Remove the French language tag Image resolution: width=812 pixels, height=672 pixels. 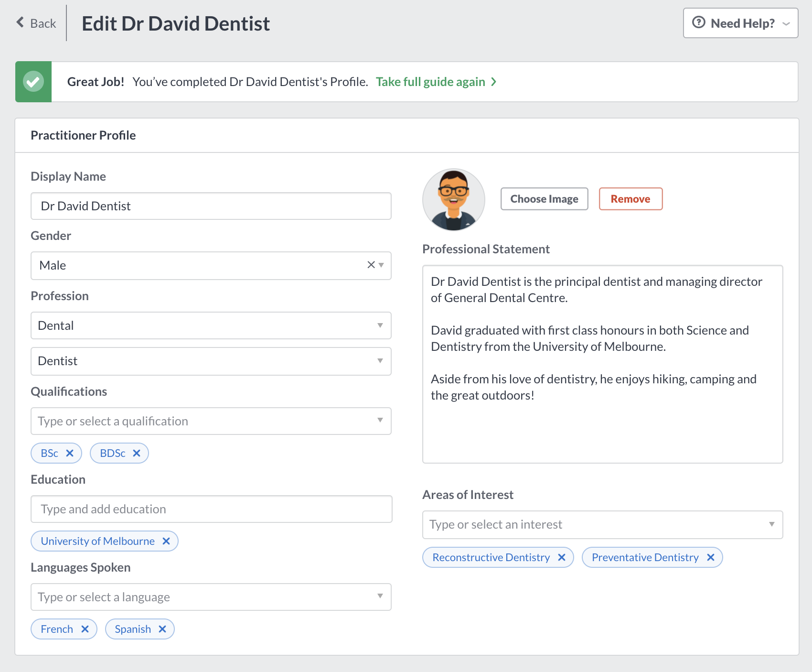click(85, 629)
